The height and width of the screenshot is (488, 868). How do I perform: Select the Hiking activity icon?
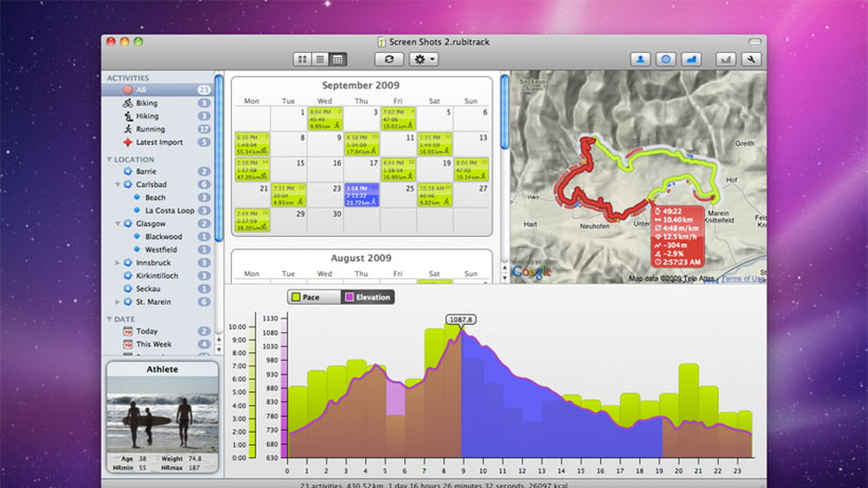127,116
